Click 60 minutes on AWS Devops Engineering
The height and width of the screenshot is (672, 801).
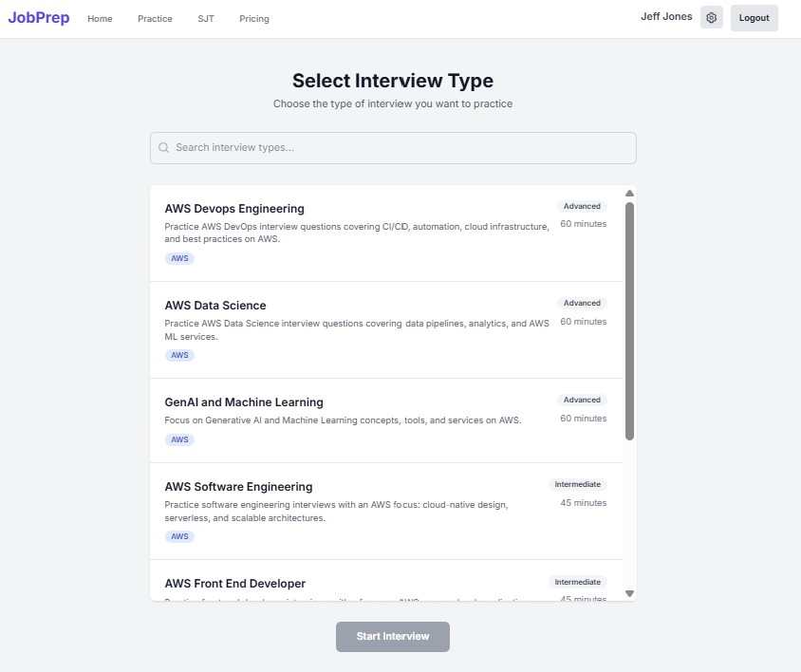coord(584,224)
